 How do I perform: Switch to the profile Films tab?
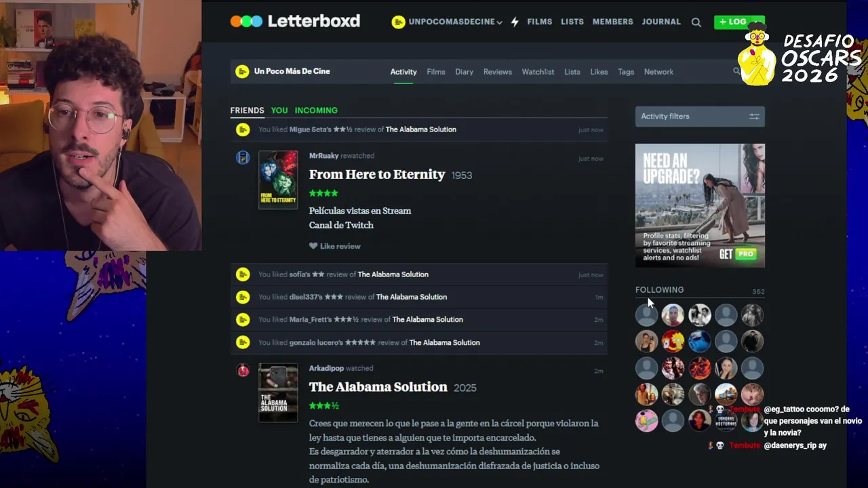[436, 72]
